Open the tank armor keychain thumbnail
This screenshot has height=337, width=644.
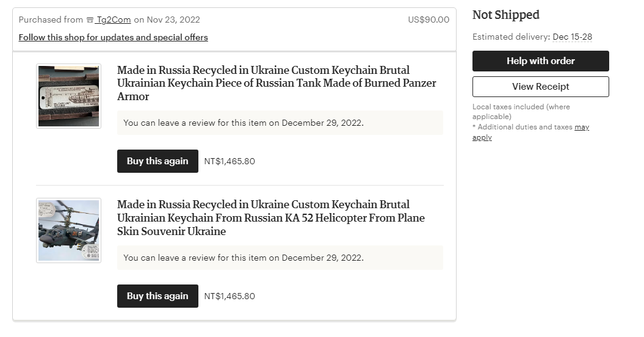pyautogui.click(x=68, y=96)
